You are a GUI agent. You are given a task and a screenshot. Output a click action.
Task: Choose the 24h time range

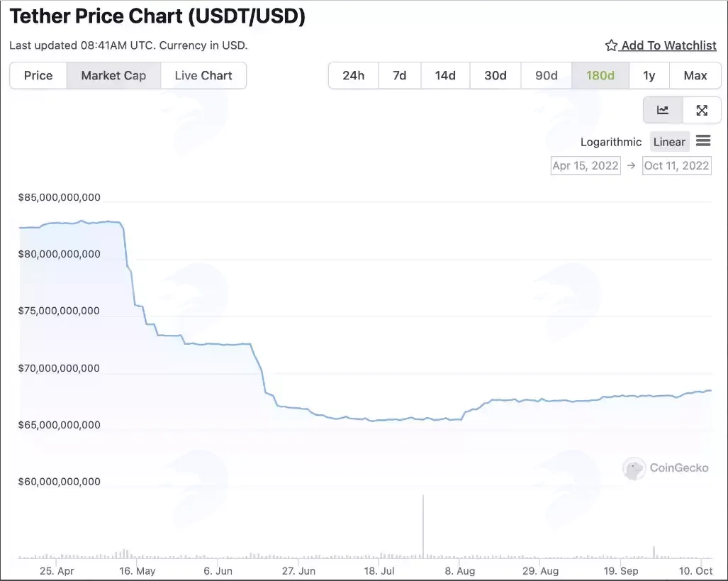[x=353, y=75]
